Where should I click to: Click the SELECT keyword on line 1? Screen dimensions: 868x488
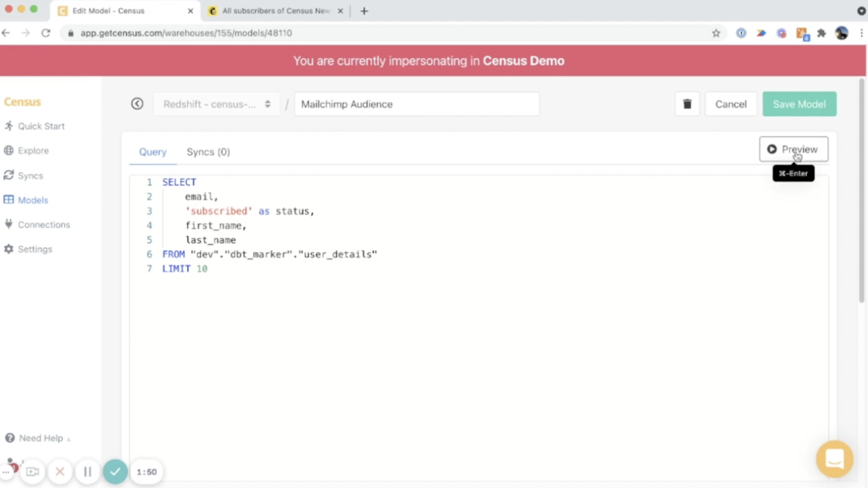click(179, 182)
